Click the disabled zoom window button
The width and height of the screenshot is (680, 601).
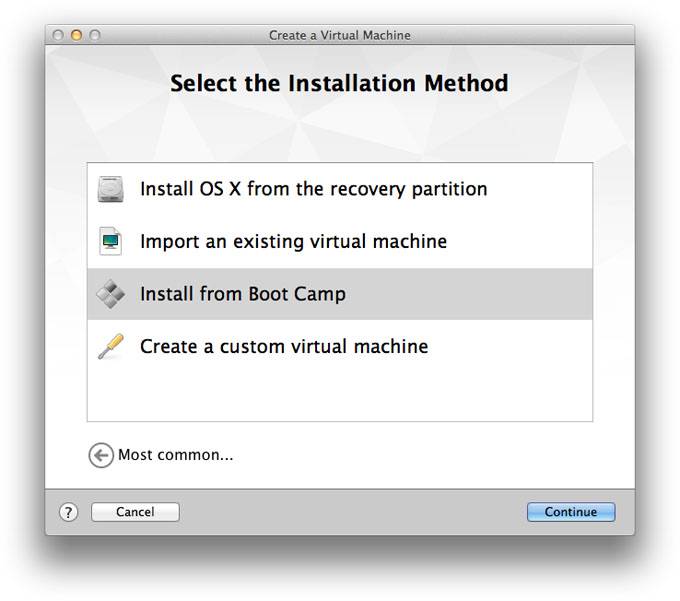pos(95,35)
